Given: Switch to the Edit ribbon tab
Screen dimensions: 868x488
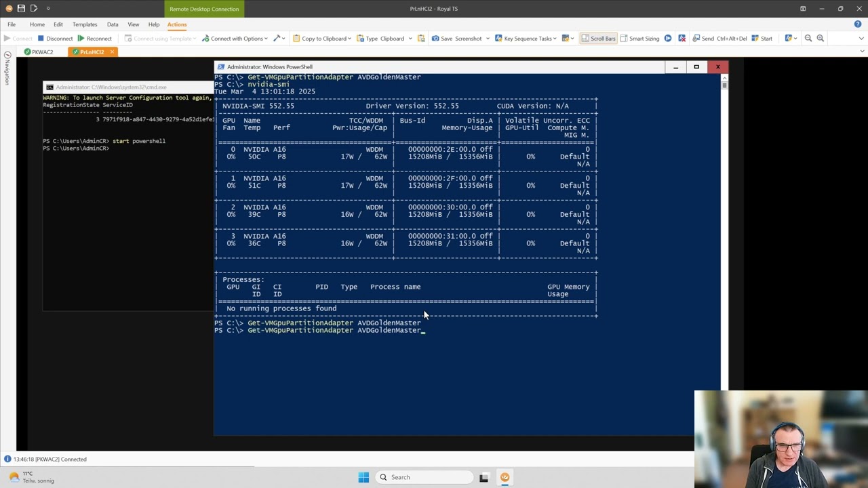Looking at the screenshot, I should tap(58, 24).
